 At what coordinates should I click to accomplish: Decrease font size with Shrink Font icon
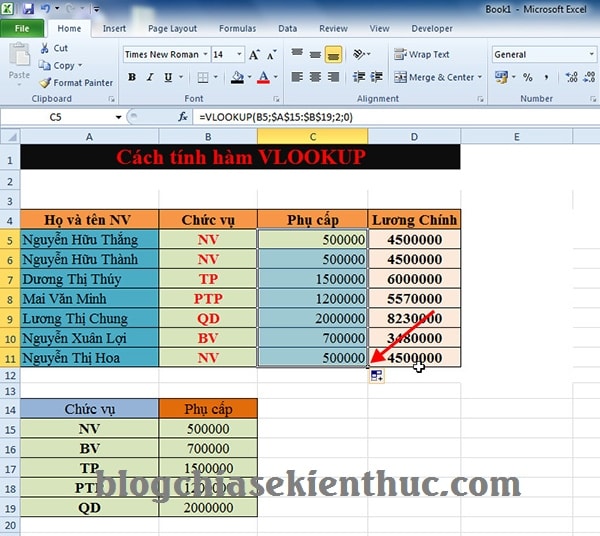coord(272,55)
